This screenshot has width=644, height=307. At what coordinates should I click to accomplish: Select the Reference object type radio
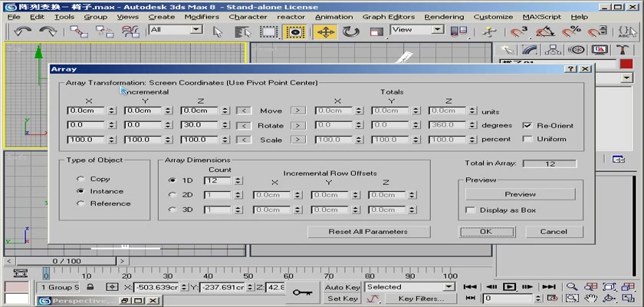click(80, 203)
